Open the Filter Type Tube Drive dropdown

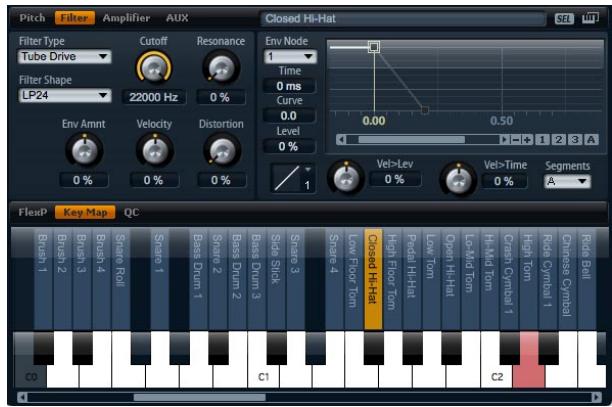tap(65, 57)
